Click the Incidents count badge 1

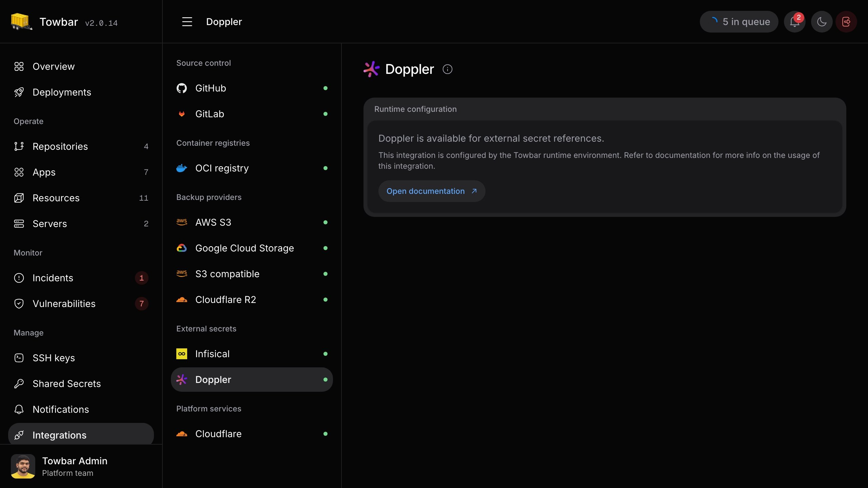[142, 278]
